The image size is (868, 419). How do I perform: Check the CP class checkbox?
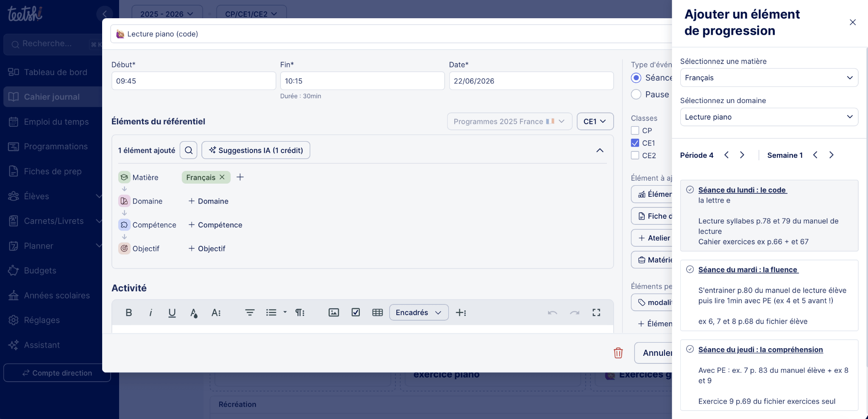(635, 131)
